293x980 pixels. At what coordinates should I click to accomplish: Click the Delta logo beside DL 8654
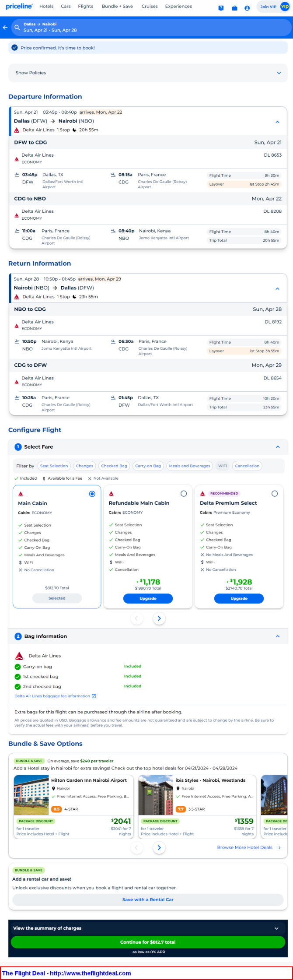(x=17, y=382)
